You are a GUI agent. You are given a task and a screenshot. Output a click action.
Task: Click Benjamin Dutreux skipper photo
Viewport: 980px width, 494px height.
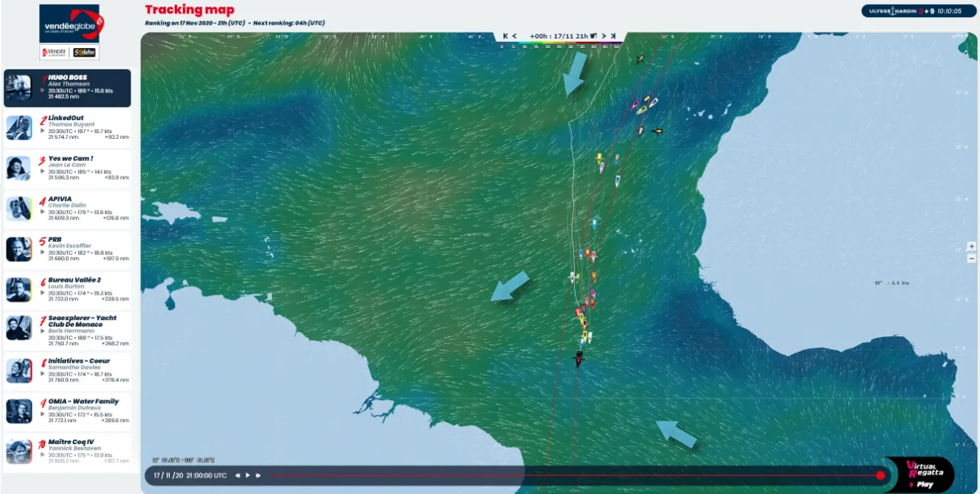tap(18, 411)
